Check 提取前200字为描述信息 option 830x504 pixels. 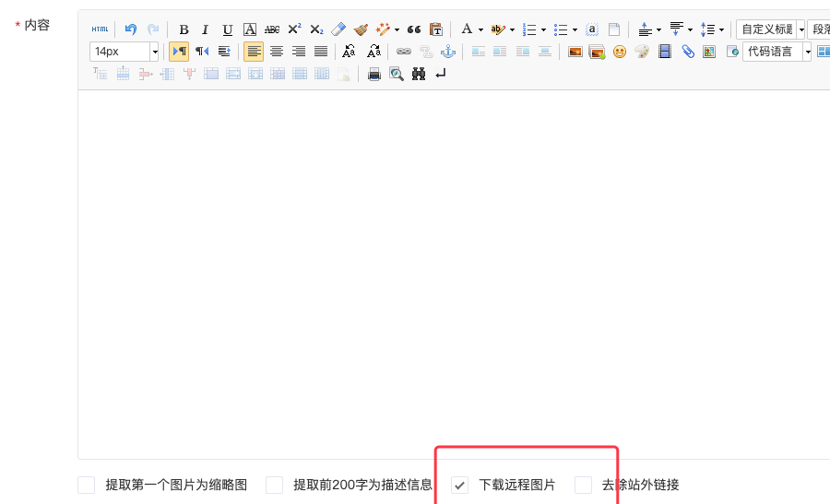[274, 485]
